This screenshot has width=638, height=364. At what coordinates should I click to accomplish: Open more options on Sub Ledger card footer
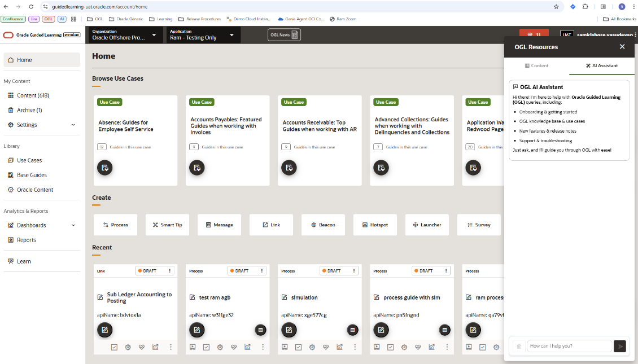pyautogui.click(x=171, y=347)
